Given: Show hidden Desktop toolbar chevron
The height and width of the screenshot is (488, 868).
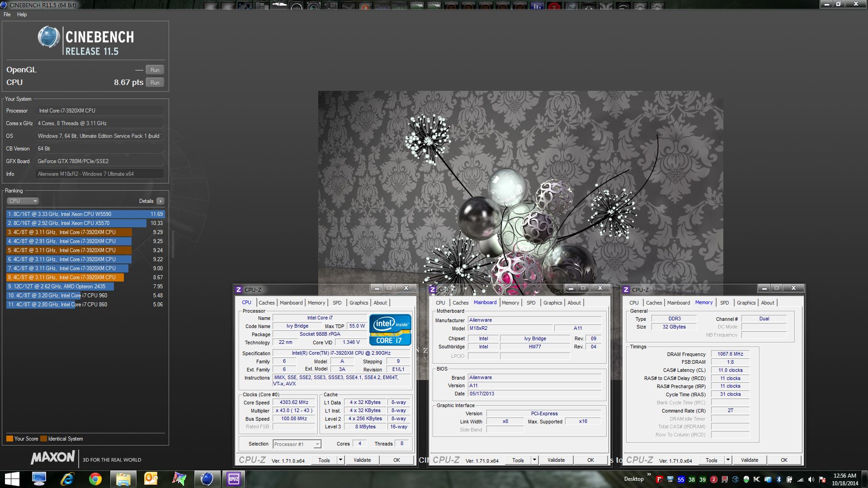Looking at the screenshot, I should point(649,475).
